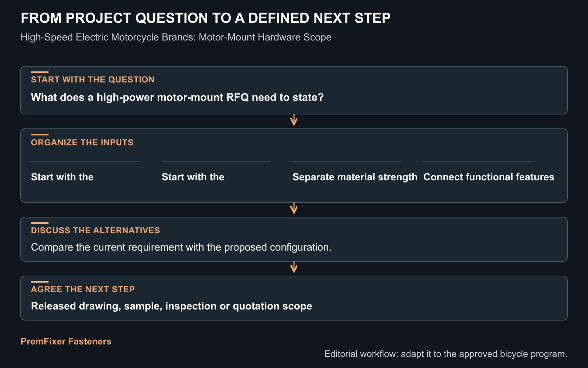
Task: Click the START WITH THE QUESTION label
Action: tap(93, 79)
